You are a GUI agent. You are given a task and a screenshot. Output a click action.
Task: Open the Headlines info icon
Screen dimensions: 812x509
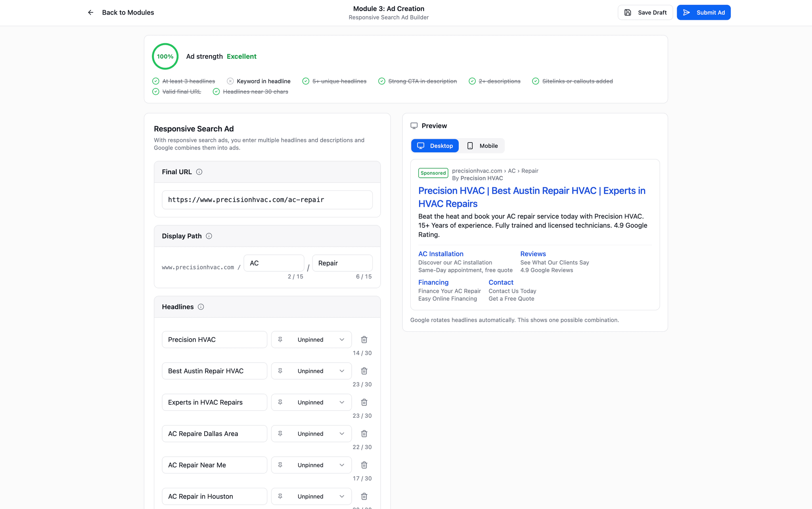[201, 307]
